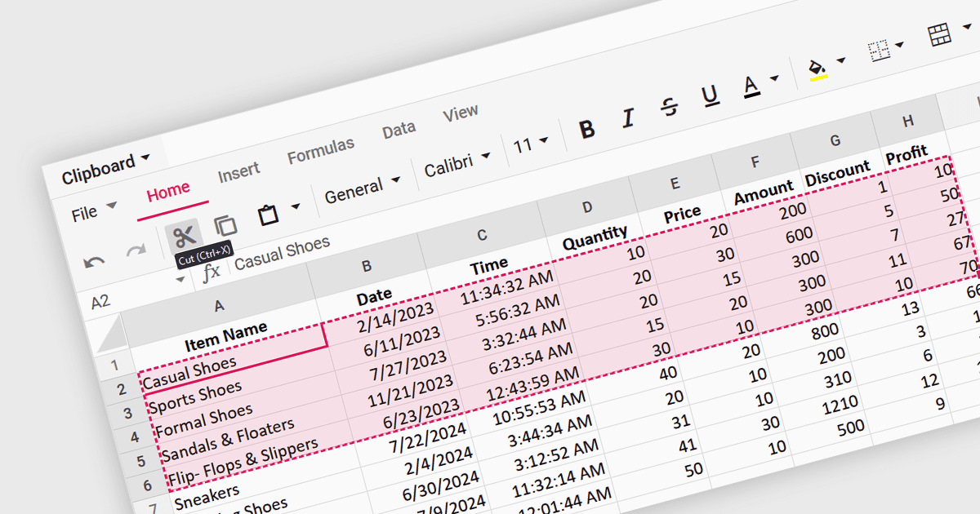Click the formula bar with Casual Shoes
Viewport: 980px width, 514px height.
pos(283,253)
